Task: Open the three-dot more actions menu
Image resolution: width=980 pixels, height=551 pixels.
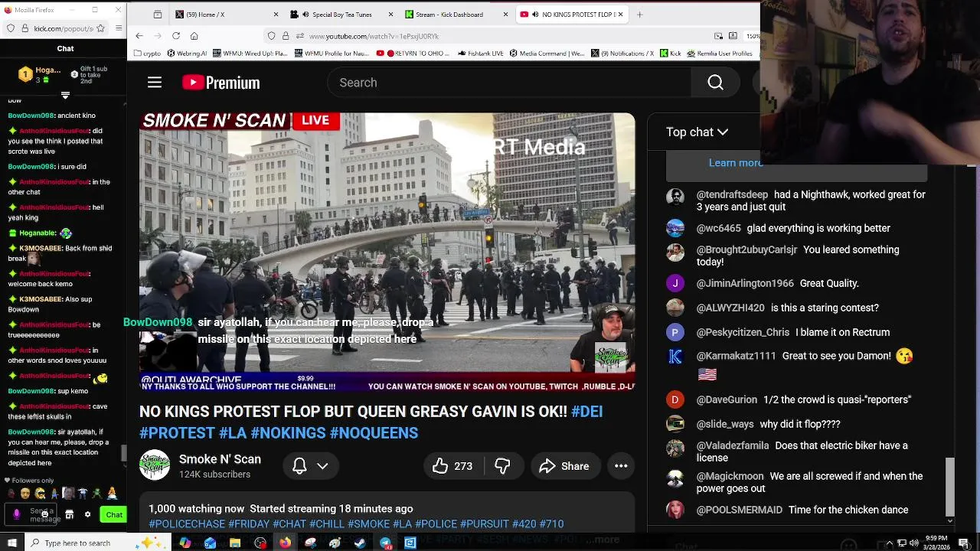Action: tap(621, 466)
